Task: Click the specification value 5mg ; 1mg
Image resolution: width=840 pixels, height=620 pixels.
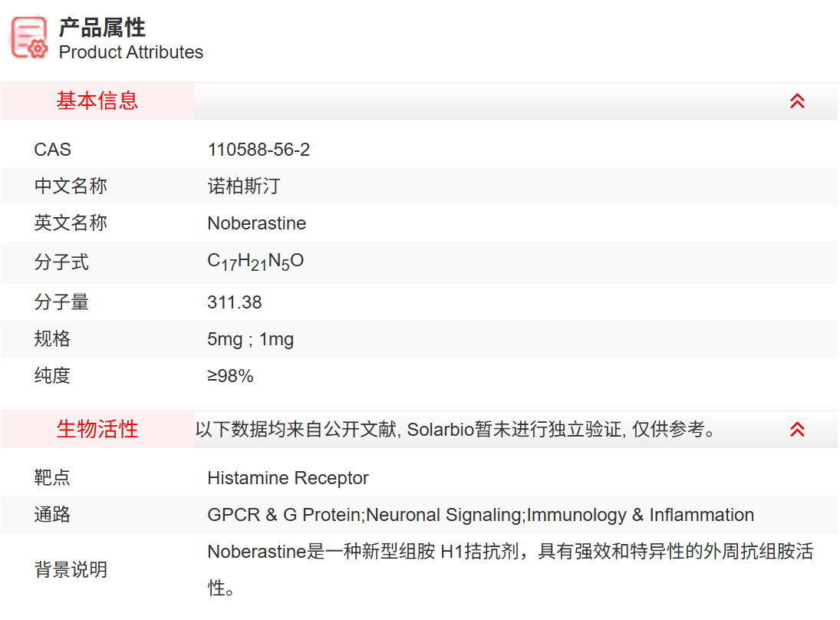Action: (x=250, y=339)
